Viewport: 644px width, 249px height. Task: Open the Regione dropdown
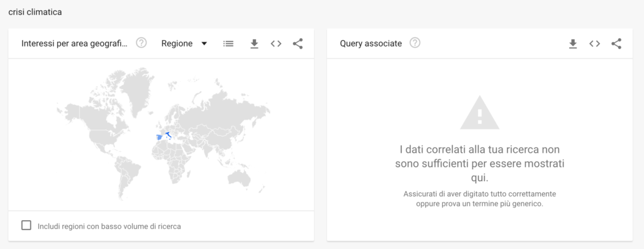point(184,43)
